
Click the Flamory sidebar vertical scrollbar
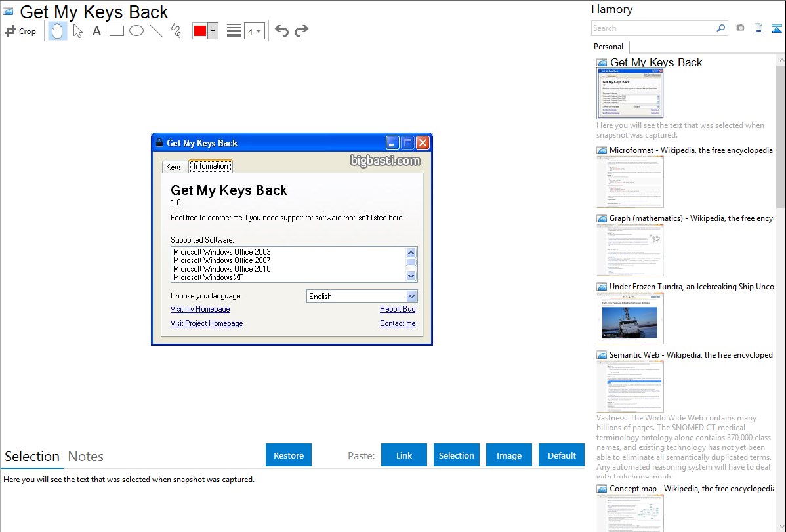point(781,135)
